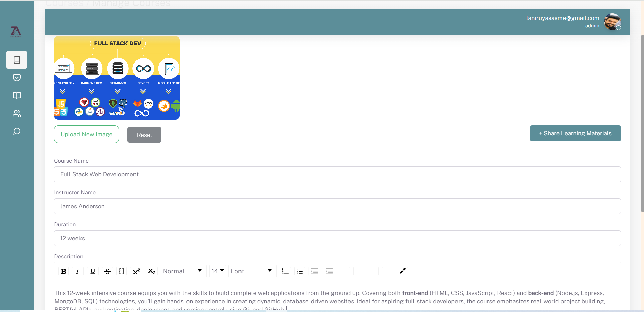Screen dimensions: 644x312
Task: Expand the font size 14 dropdown
Action: coord(217,271)
